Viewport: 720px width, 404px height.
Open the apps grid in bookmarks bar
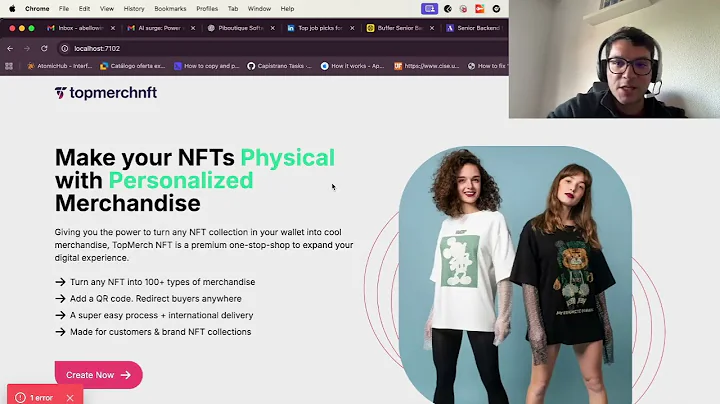9,66
